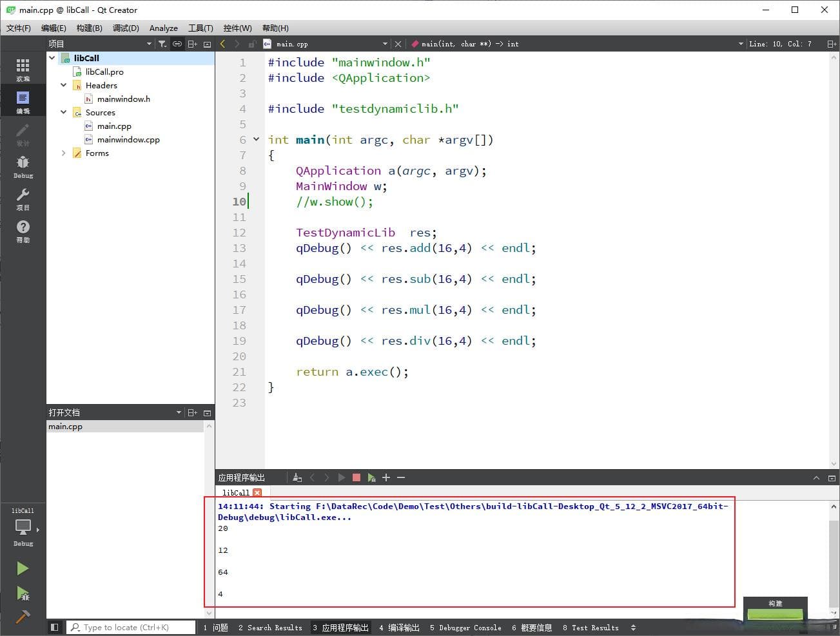Image resolution: width=840 pixels, height=636 pixels.
Task: Open the 编辑(E) menu
Action: 54,28
